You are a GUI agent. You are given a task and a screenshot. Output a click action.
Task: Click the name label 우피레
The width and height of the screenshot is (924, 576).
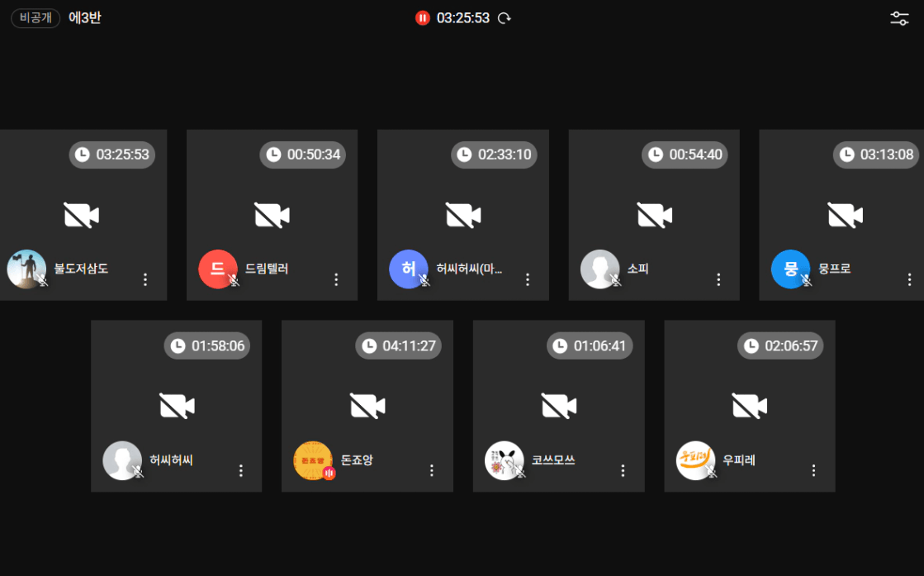coord(739,459)
